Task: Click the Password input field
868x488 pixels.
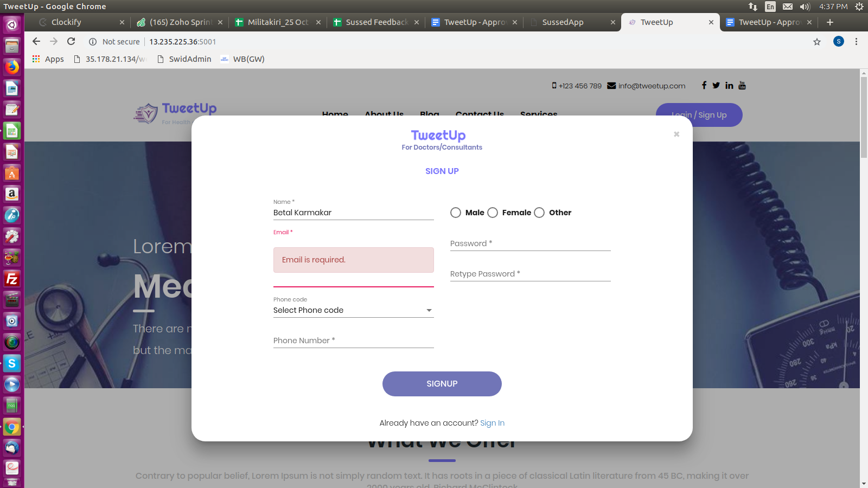Action: tap(531, 243)
